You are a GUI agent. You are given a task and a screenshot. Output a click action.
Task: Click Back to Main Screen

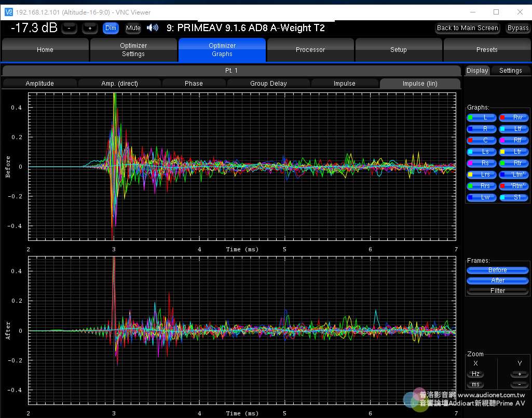pyautogui.click(x=467, y=28)
